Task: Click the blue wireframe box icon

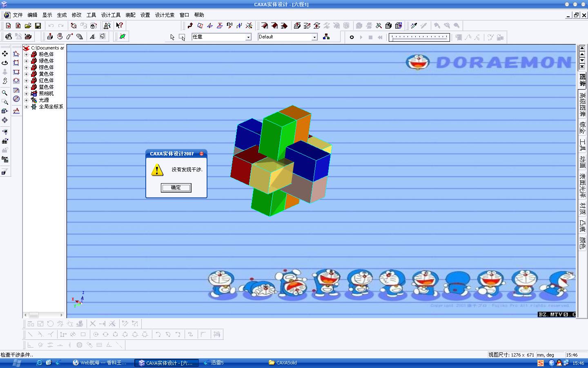Action: tap(399, 26)
